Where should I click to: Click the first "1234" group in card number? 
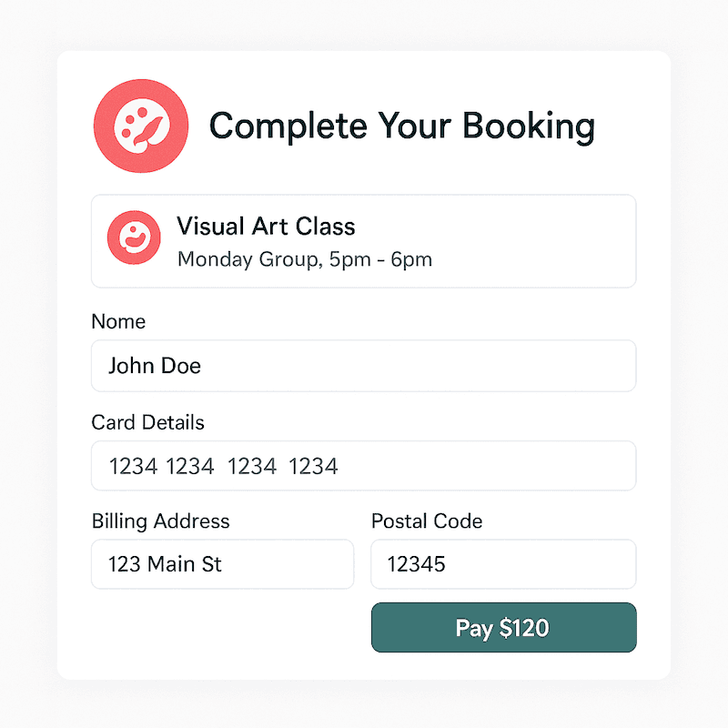pyautogui.click(x=133, y=467)
